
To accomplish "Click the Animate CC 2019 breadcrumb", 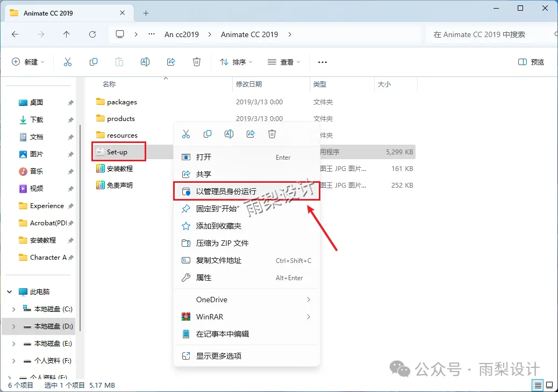I will 249,34.
